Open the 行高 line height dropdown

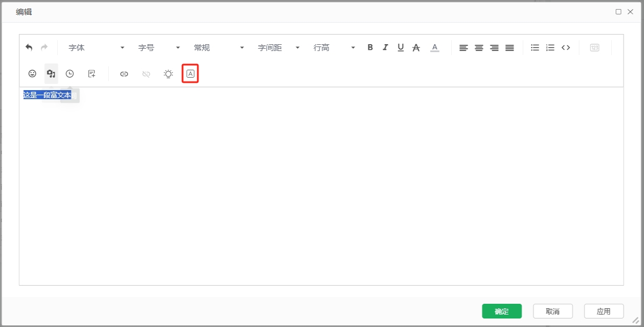[334, 48]
